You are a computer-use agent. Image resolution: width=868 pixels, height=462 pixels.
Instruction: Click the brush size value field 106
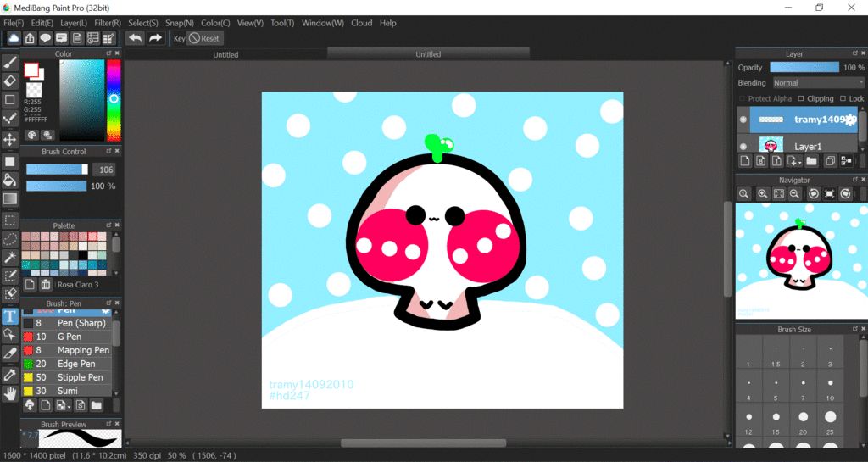104,170
